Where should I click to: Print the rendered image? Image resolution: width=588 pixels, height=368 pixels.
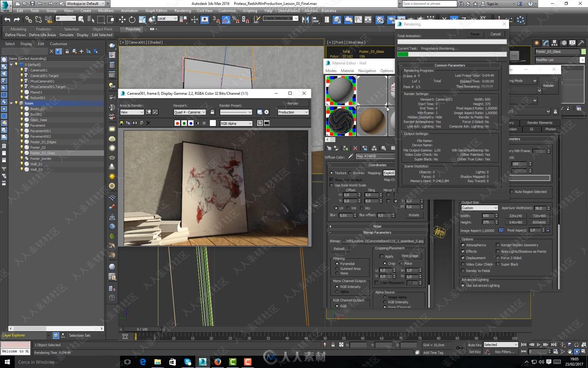click(x=142, y=123)
